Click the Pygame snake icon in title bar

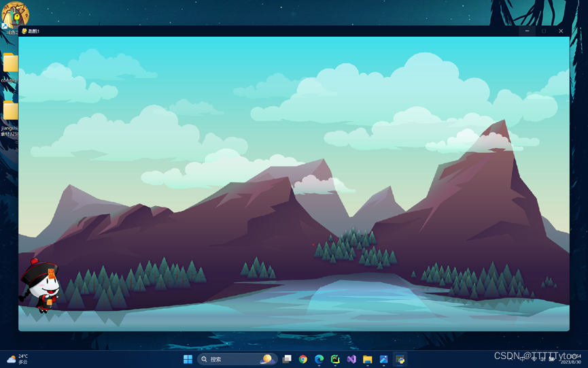(24, 31)
